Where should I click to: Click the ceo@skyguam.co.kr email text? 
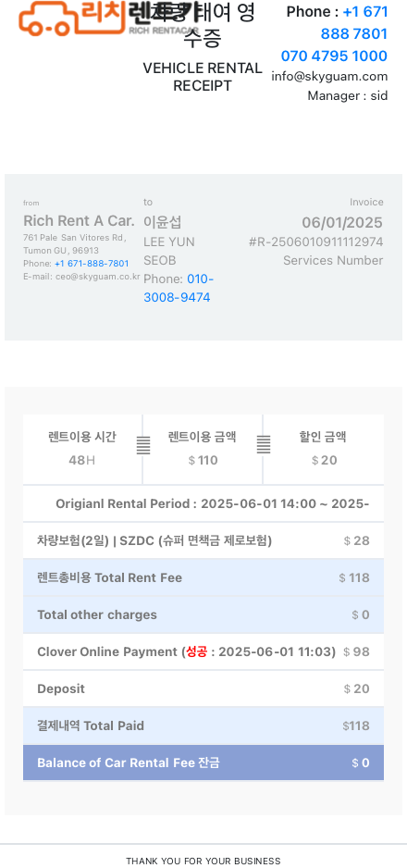pyautogui.click(x=98, y=277)
